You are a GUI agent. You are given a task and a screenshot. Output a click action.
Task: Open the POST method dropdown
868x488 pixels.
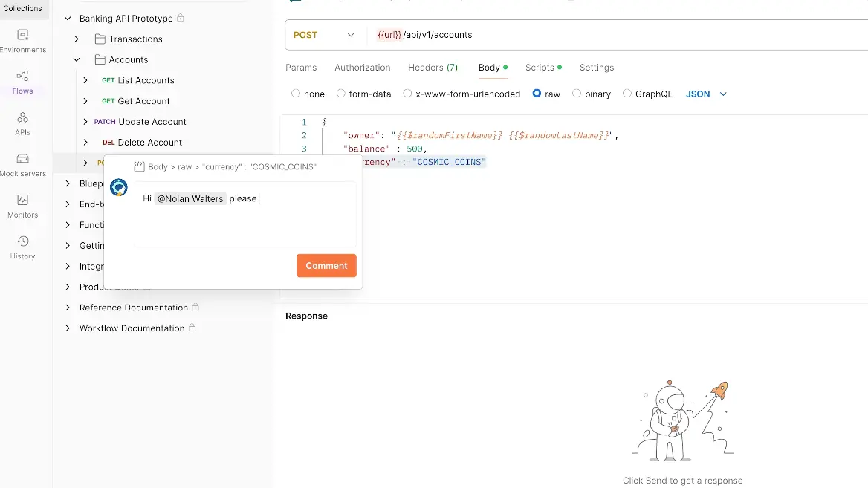point(324,35)
